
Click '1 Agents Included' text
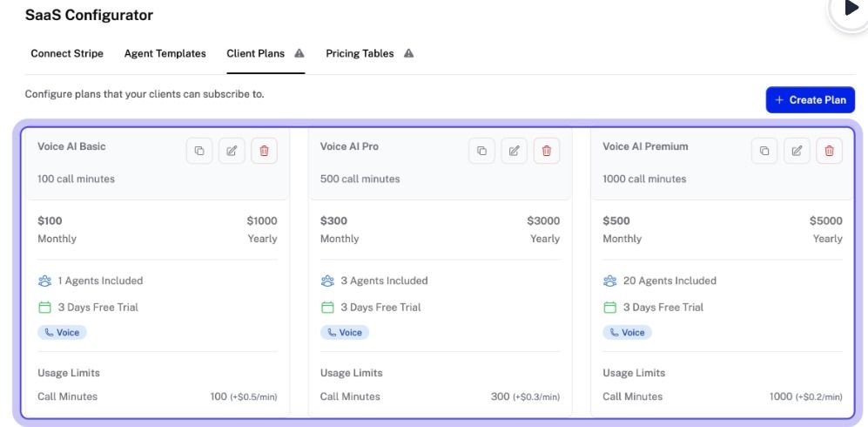pyautogui.click(x=100, y=281)
